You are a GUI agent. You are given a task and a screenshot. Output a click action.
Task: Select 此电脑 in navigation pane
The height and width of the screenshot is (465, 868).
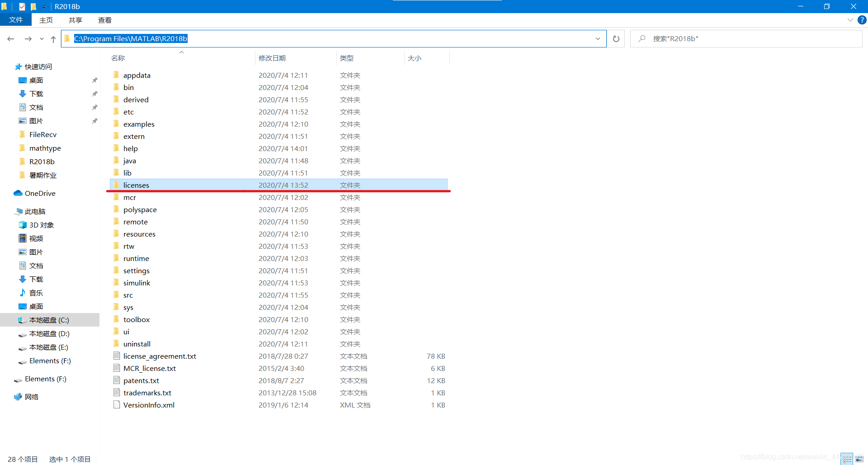coord(35,212)
